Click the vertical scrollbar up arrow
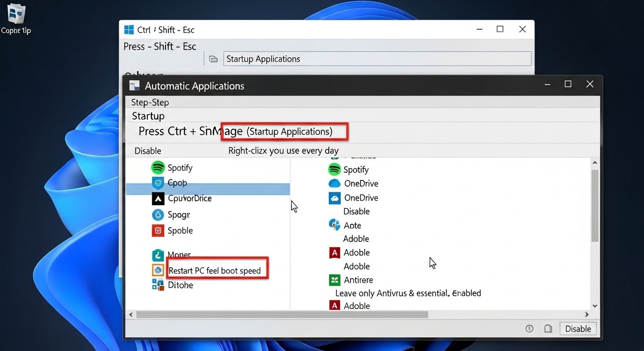Image resolution: width=644 pixels, height=351 pixels. (595, 162)
